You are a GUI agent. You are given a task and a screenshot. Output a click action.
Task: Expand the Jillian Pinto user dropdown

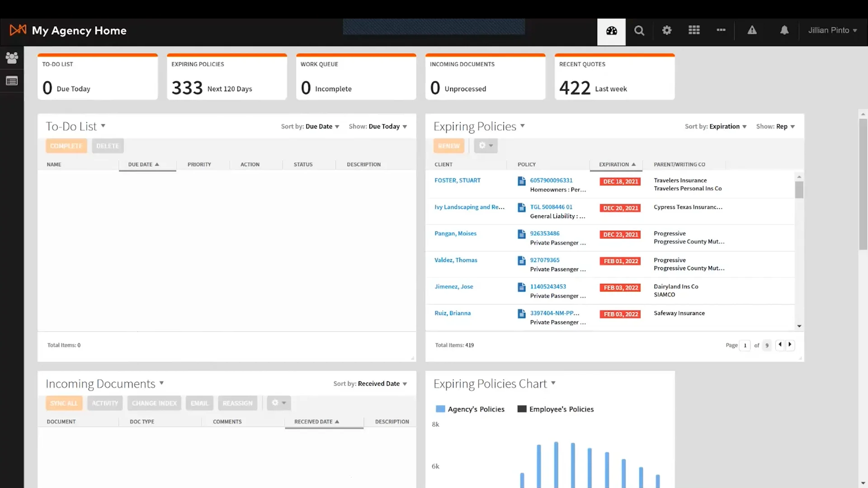(832, 30)
